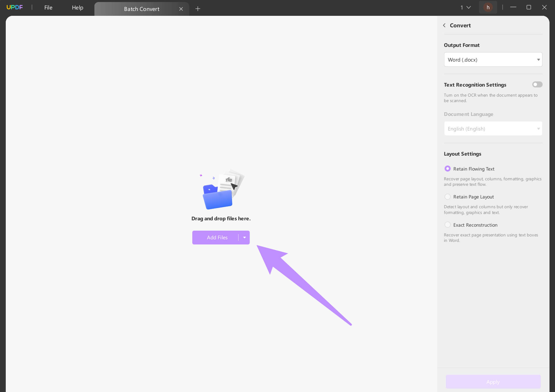Viewport: 555px width, 392px height.
Task: Expand the window count '1' dropdown
Action: pos(465,7)
